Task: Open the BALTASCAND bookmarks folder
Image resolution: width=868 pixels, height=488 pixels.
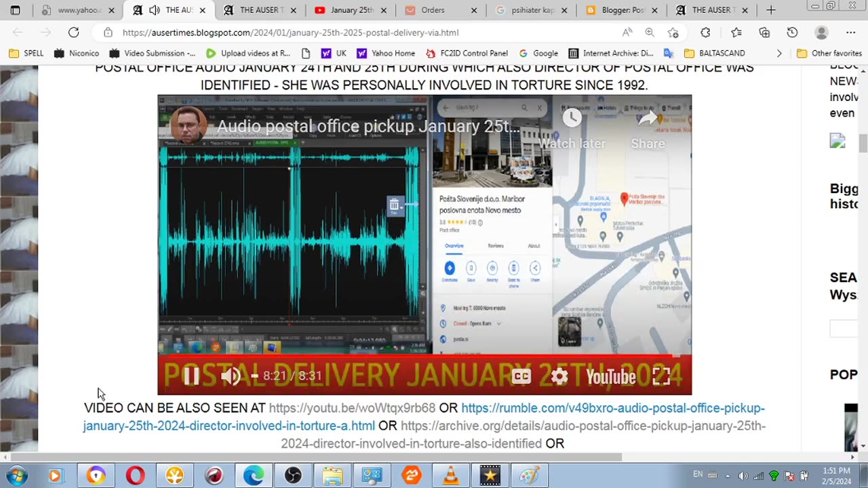Action: 715,53
